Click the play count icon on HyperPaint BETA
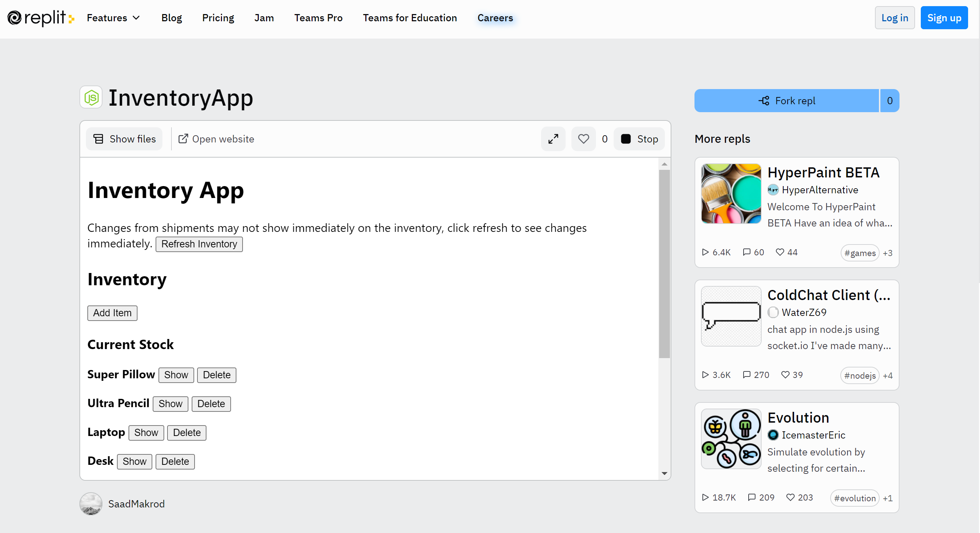This screenshot has height=533, width=980. [705, 252]
